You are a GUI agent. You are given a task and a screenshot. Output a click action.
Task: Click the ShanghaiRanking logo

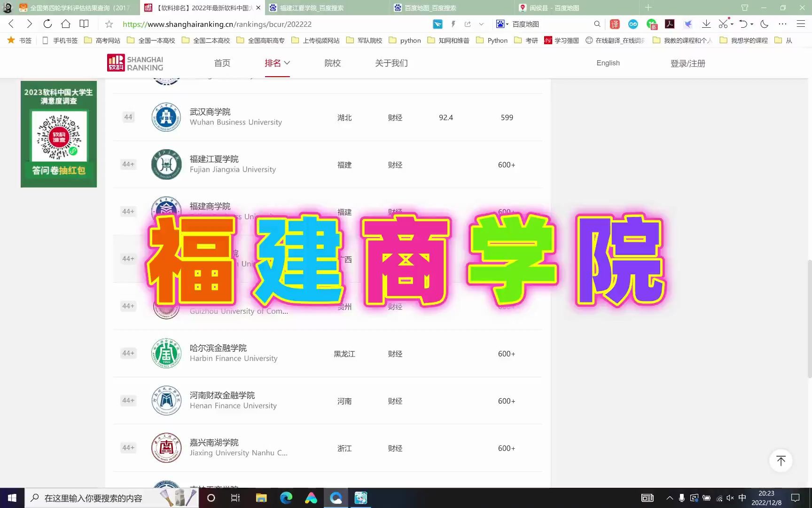[x=135, y=63]
